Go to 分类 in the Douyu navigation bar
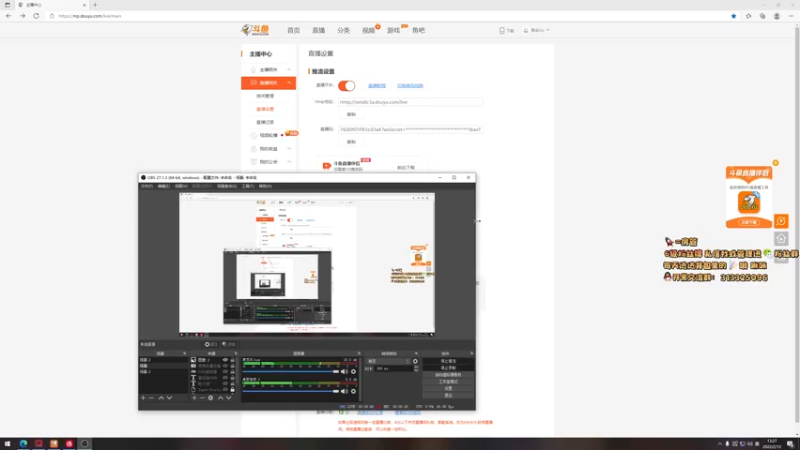 [x=343, y=31]
